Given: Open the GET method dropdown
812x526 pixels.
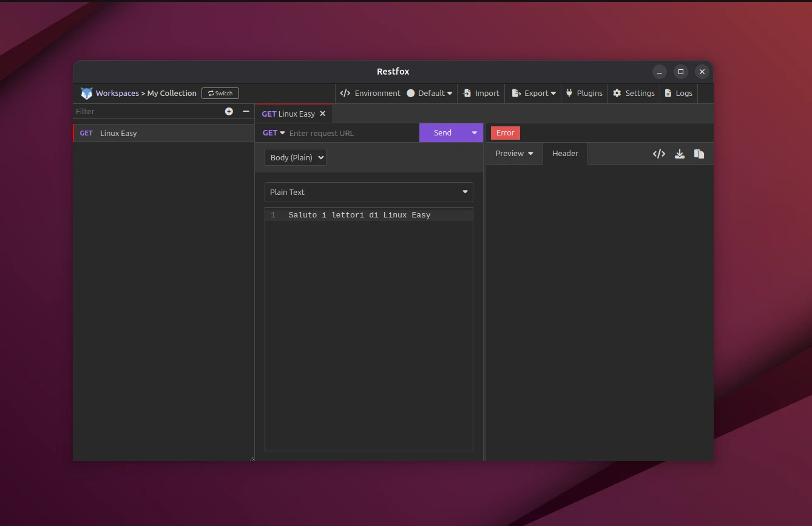Looking at the screenshot, I should [x=274, y=133].
